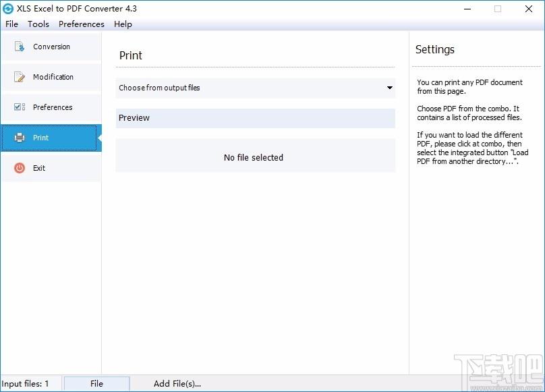Select the Exit sidebar label

[39, 168]
